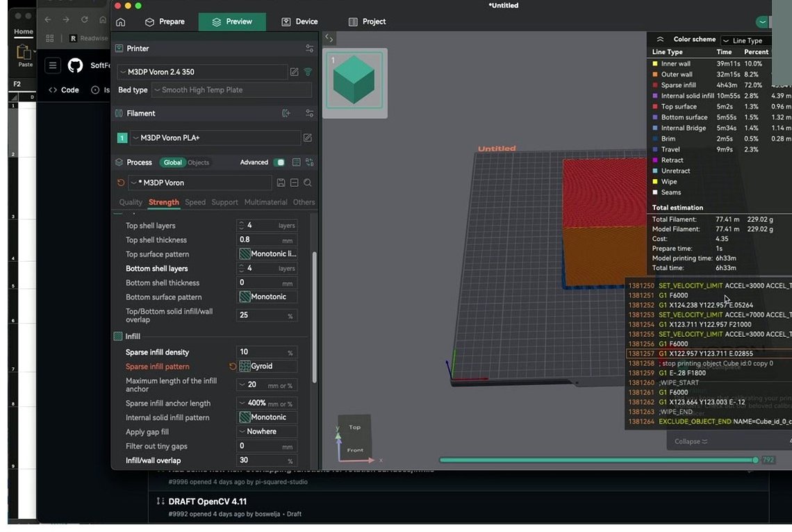Go to the slicer Home screen icon

pyautogui.click(x=120, y=22)
